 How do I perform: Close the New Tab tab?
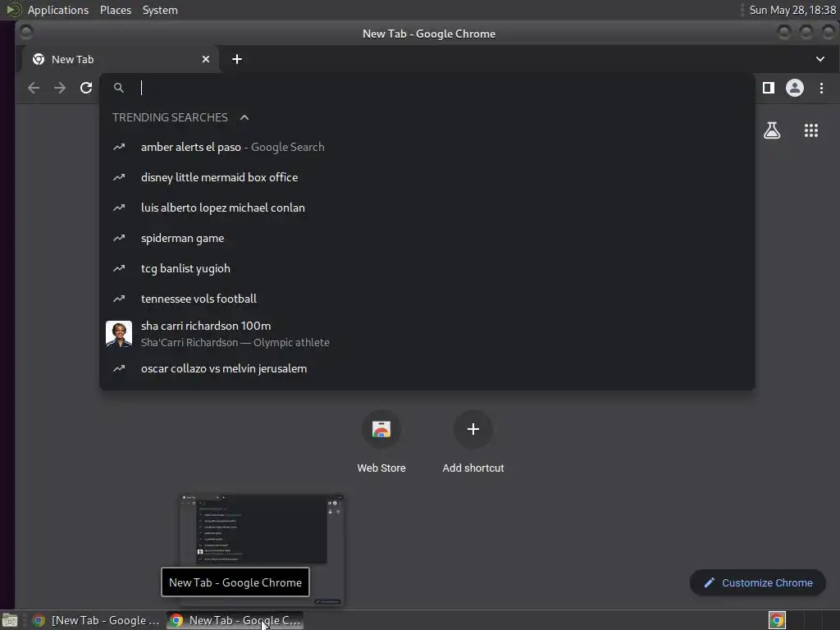(x=206, y=59)
